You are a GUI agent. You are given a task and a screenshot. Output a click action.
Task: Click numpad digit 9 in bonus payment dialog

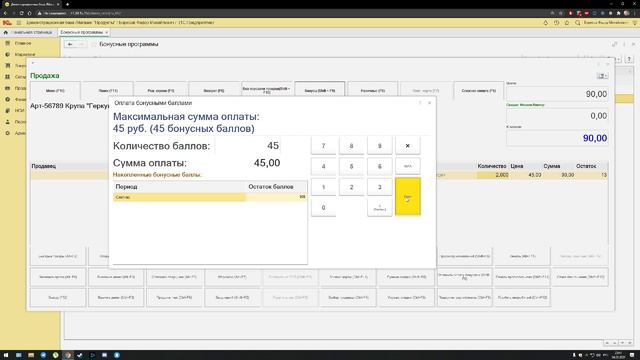coord(380,146)
